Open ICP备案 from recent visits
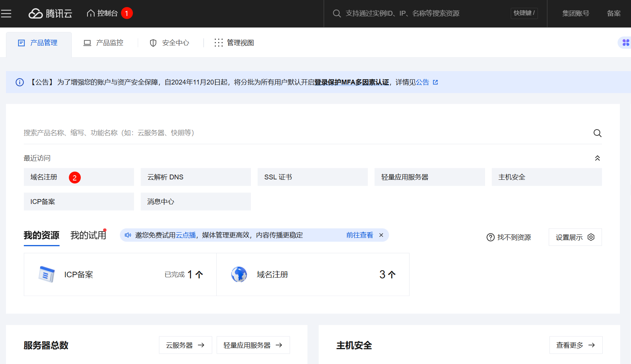Screen dimensions: 631x364 [79, 202]
